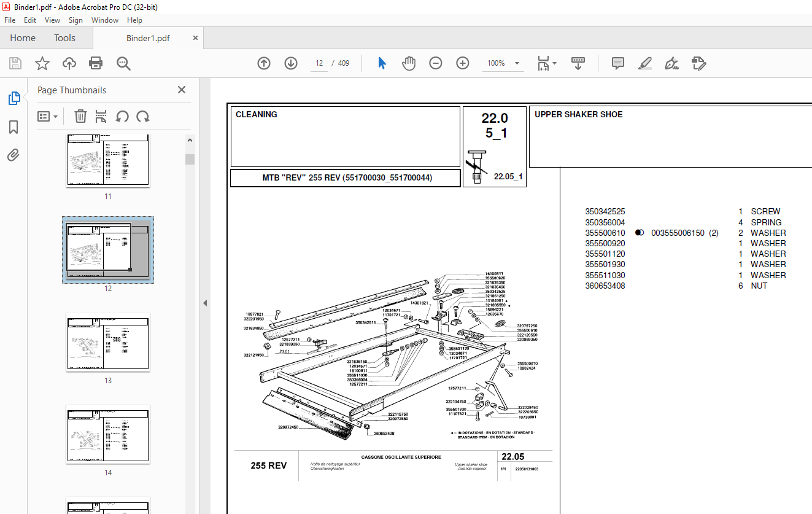Viewport: 812px width, 514px height.
Task: Click part number 360653408
Action: [x=605, y=286]
